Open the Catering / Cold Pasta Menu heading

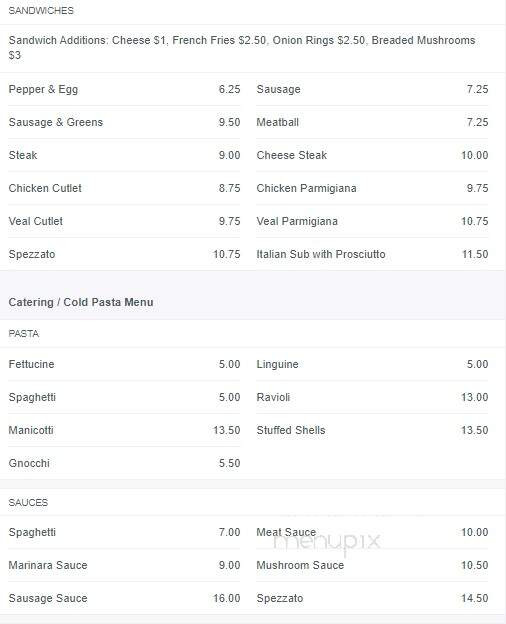[x=81, y=302]
